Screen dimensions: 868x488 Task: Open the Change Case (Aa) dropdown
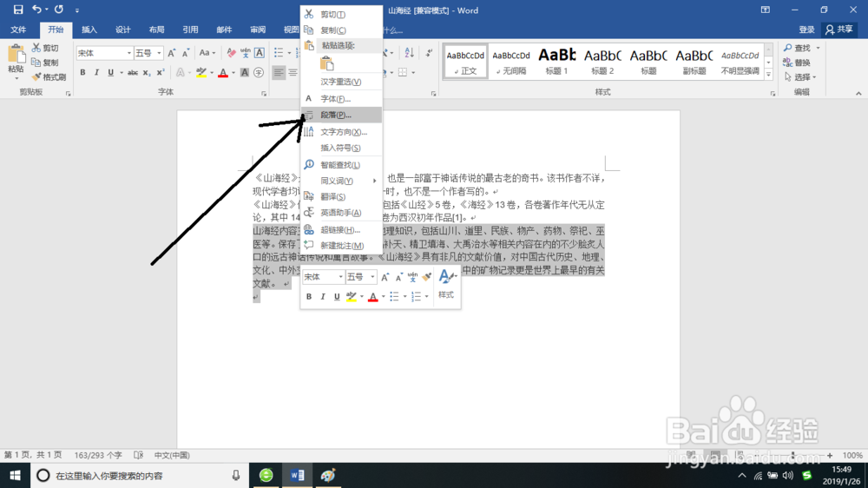207,53
